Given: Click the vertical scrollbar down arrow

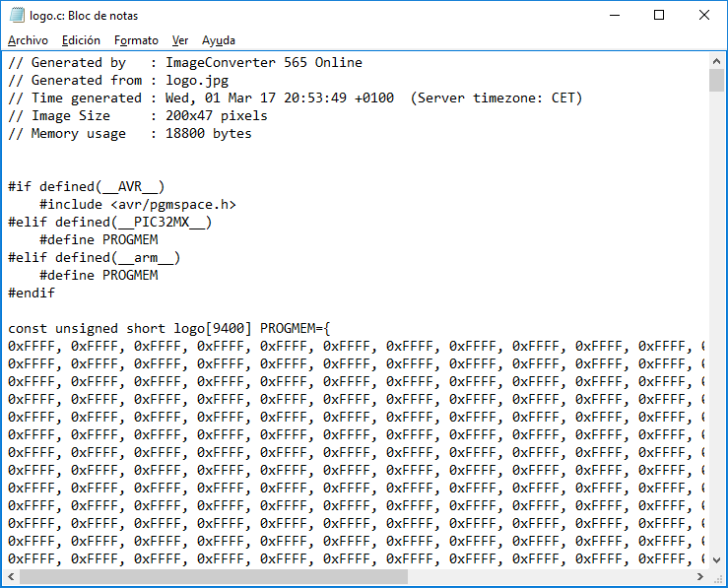Looking at the screenshot, I should 716,558.
